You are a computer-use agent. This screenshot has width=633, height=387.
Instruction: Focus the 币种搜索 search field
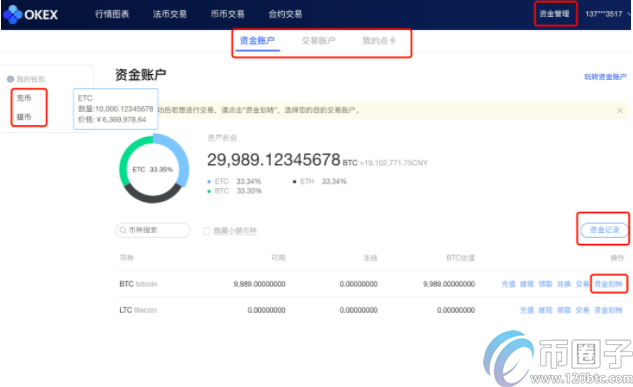coord(153,230)
